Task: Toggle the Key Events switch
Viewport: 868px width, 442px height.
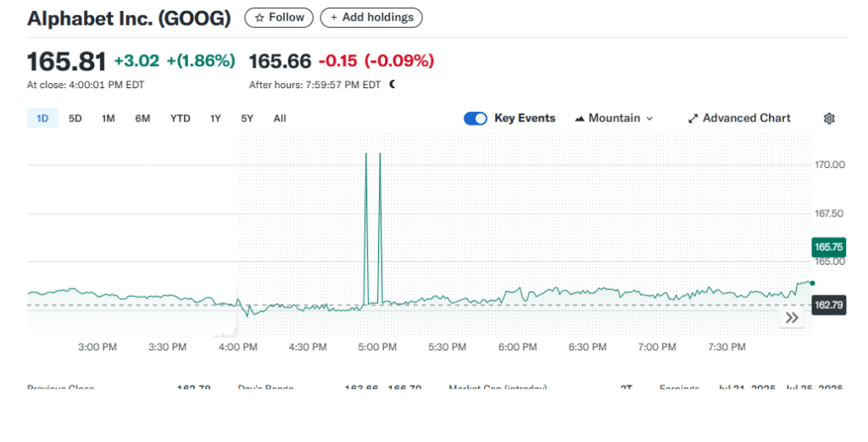Action: point(475,119)
